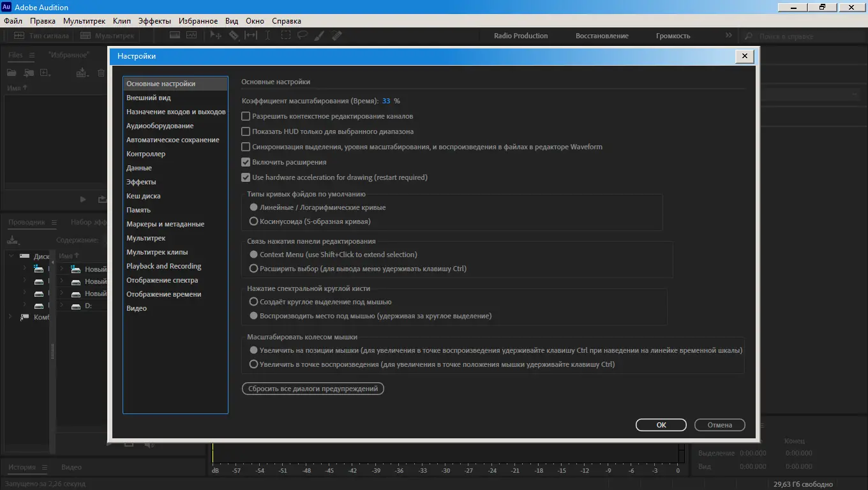Select the Spot Healing Brush tool
The height and width of the screenshot is (490, 868).
pos(337,36)
